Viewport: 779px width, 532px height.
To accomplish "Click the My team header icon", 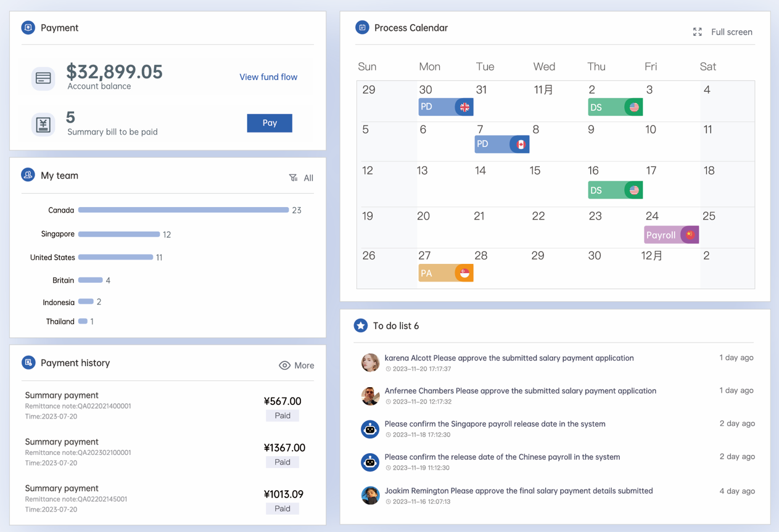I will pyautogui.click(x=28, y=175).
